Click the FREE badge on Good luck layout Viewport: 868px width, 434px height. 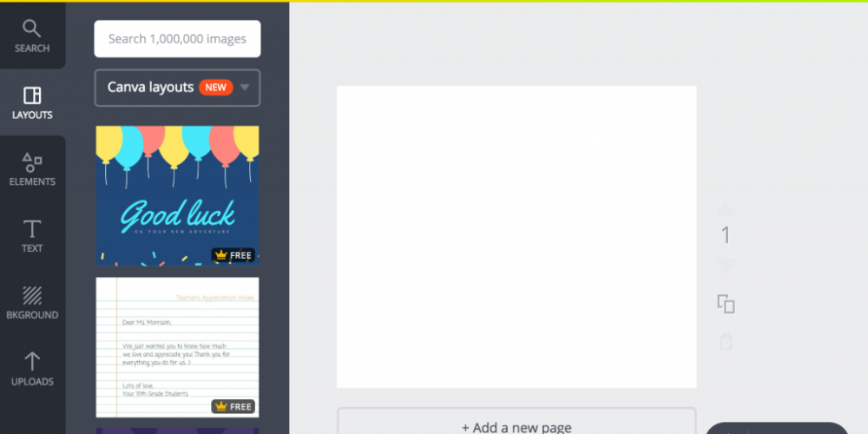point(233,256)
